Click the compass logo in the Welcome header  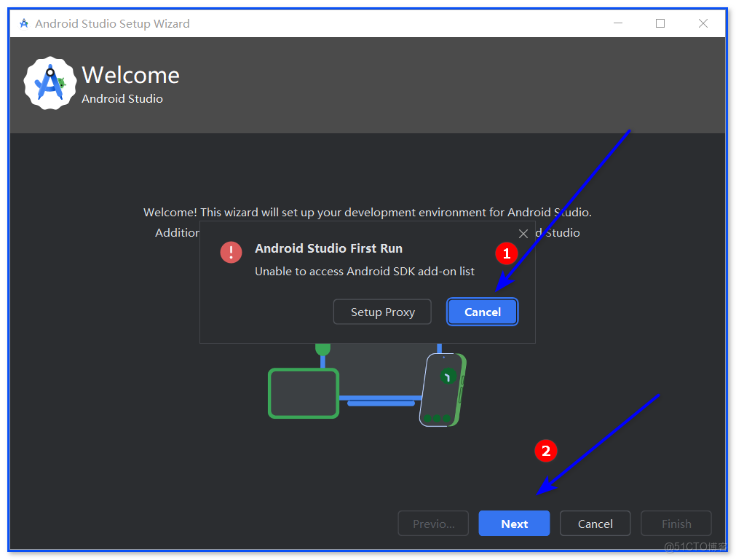tap(50, 82)
